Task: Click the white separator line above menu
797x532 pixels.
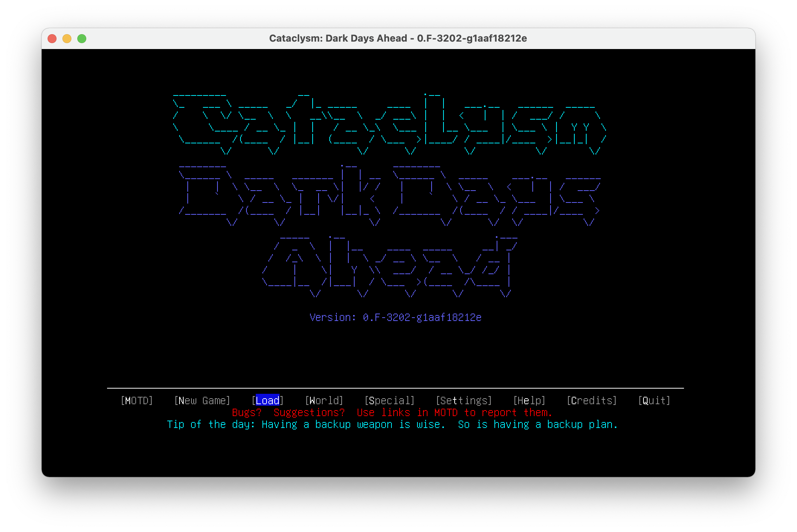Action: [x=396, y=388]
